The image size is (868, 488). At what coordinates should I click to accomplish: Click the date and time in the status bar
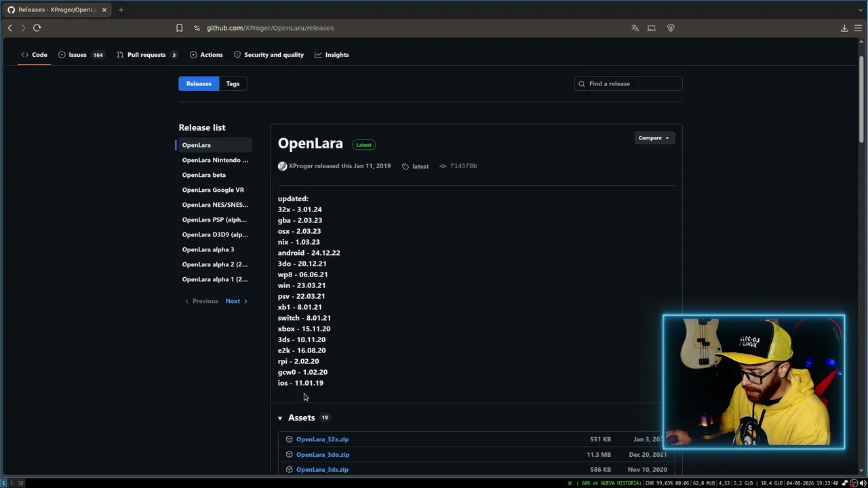(x=812, y=483)
